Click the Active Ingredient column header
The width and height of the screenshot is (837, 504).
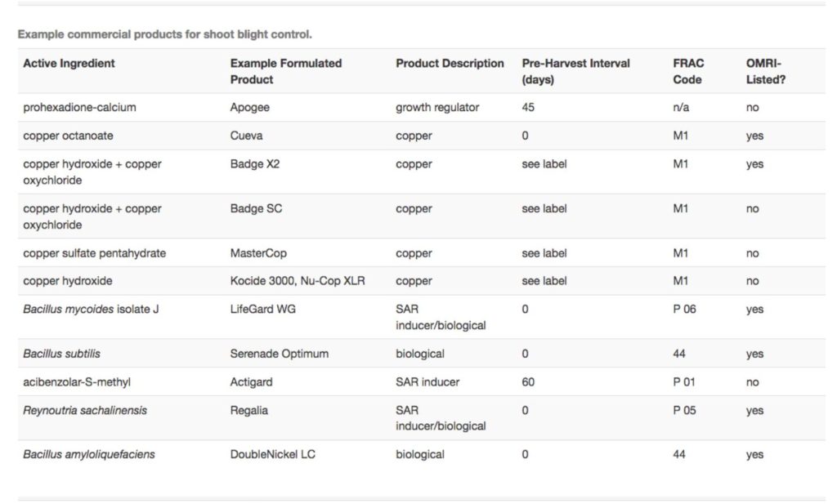pyautogui.click(x=69, y=64)
